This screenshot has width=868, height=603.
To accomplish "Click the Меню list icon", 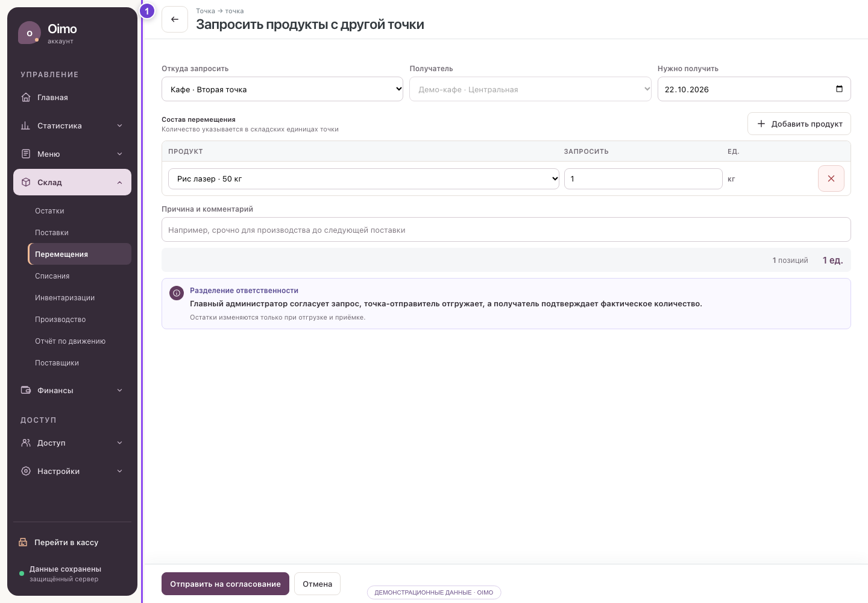I will (x=25, y=154).
